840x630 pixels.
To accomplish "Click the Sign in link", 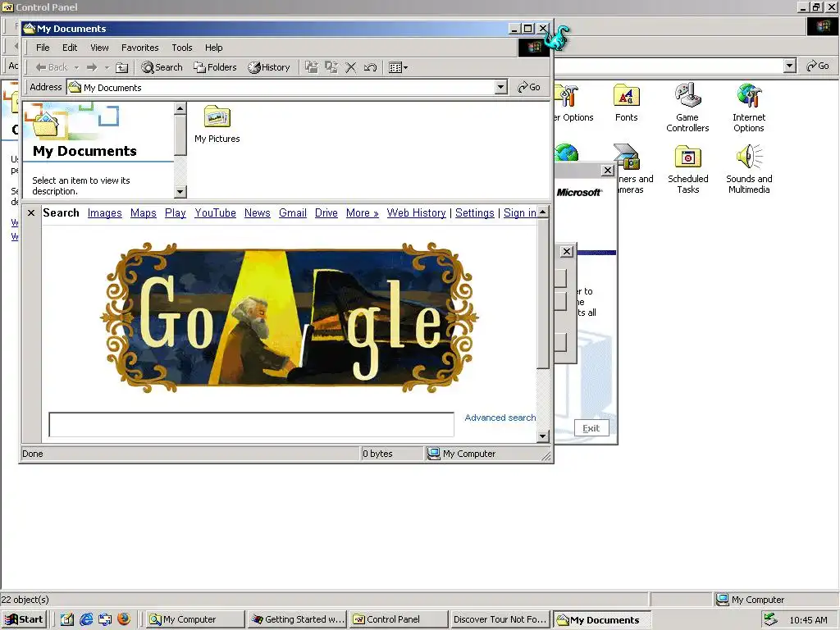I will pyautogui.click(x=519, y=212).
